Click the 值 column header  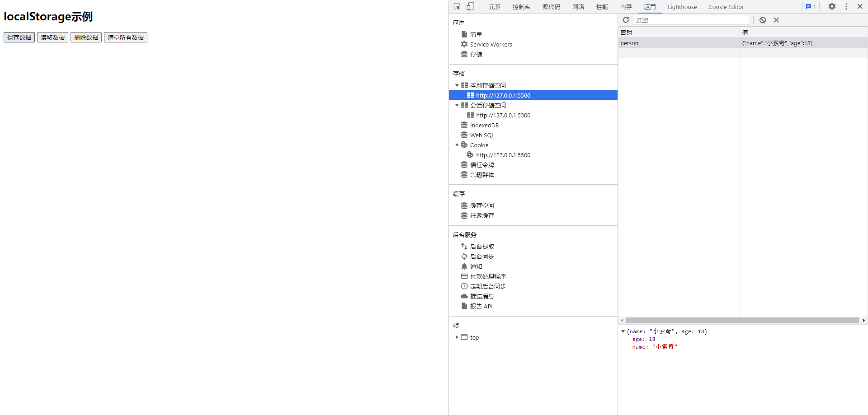[804, 33]
